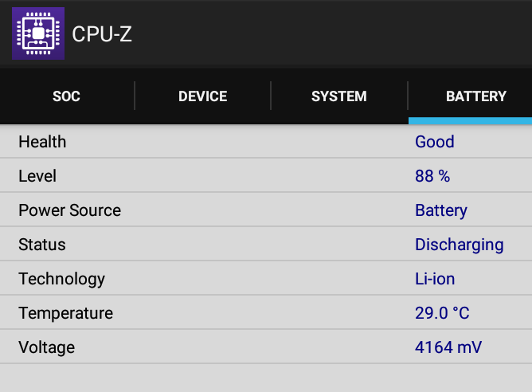Screen dimensions: 532x392
Task: Click the 4164 mV voltage value
Action: point(448,347)
